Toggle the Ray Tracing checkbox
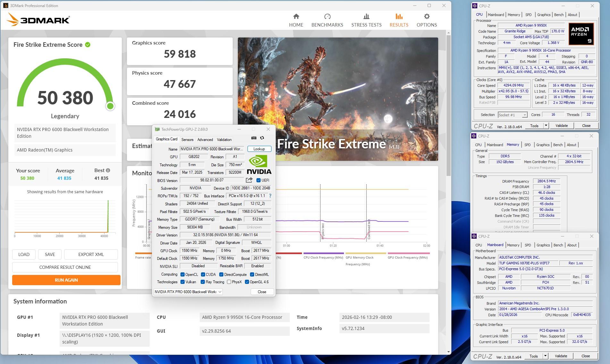This screenshot has width=610, height=364. [x=203, y=282]
